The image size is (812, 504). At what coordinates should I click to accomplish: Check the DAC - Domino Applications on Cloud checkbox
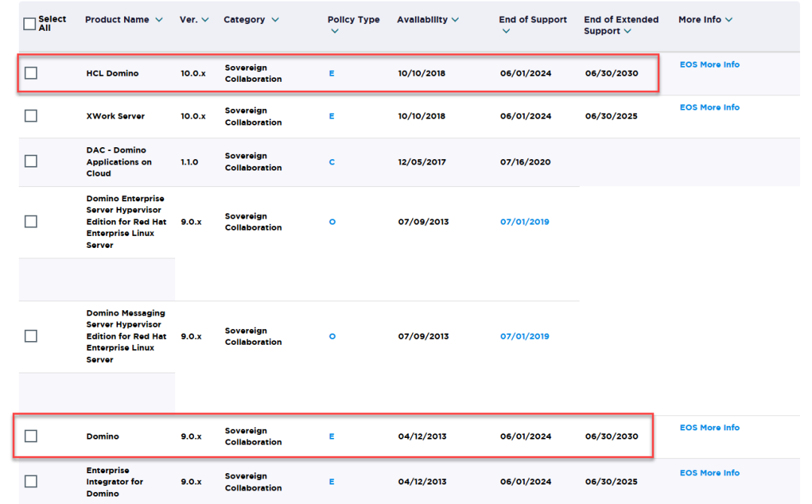click(31, 161)
